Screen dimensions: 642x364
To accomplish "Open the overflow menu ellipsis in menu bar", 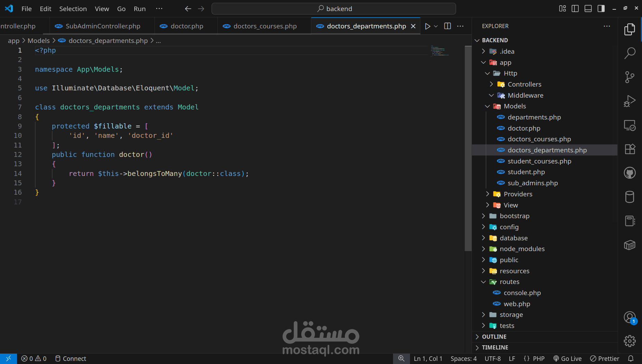I will 159,9.
